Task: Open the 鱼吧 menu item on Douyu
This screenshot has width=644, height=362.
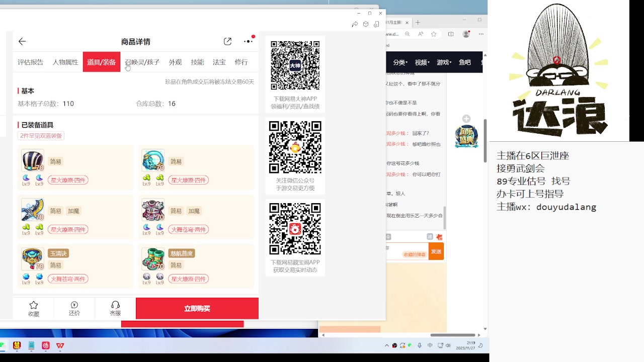Action: (x=465, y=62)
